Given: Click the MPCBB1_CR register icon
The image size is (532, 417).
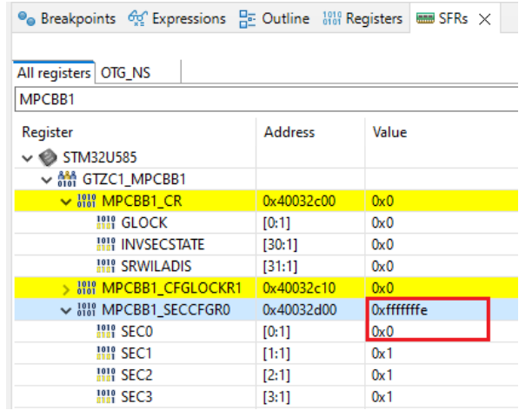Looking at the screenshot, I should 87,201.
